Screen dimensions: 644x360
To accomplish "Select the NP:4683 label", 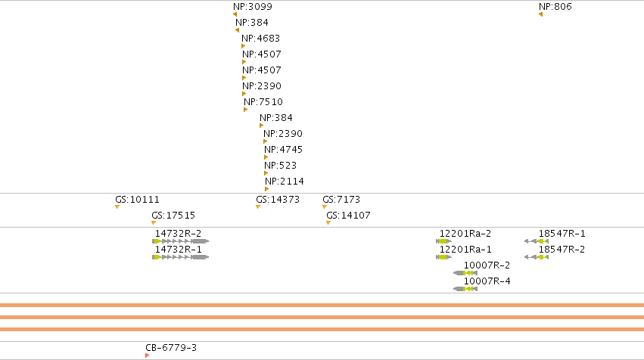I will pyautogui.click(x=261, y=39).
